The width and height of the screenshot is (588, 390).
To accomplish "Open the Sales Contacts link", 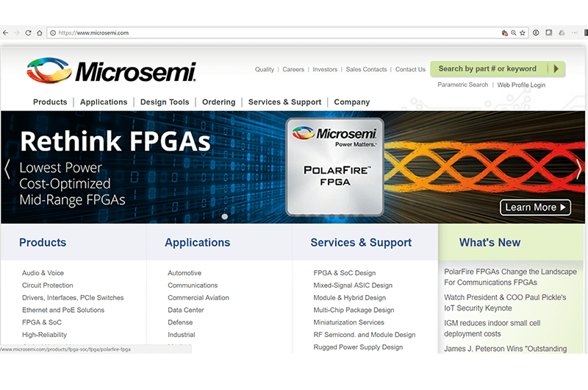I will click(x=366, y=69).
